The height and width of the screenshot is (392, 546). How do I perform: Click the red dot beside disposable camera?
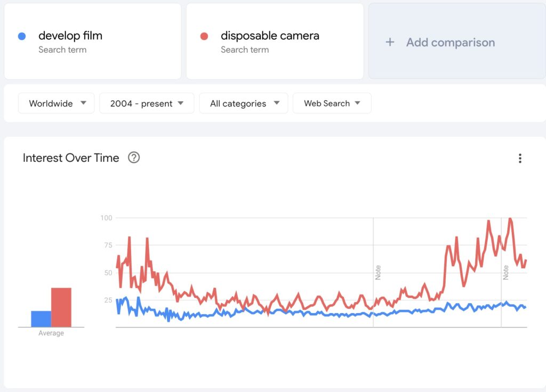(204, 36)
